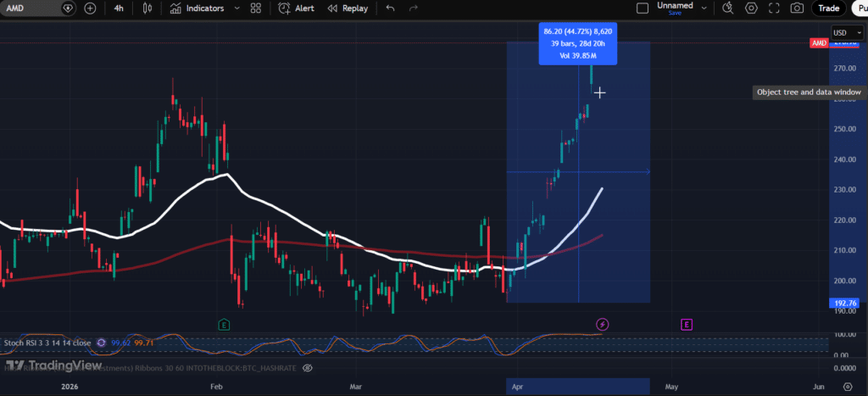Click the Trade button
This screenshot has width=868, height=396.
tap(828, 8)
